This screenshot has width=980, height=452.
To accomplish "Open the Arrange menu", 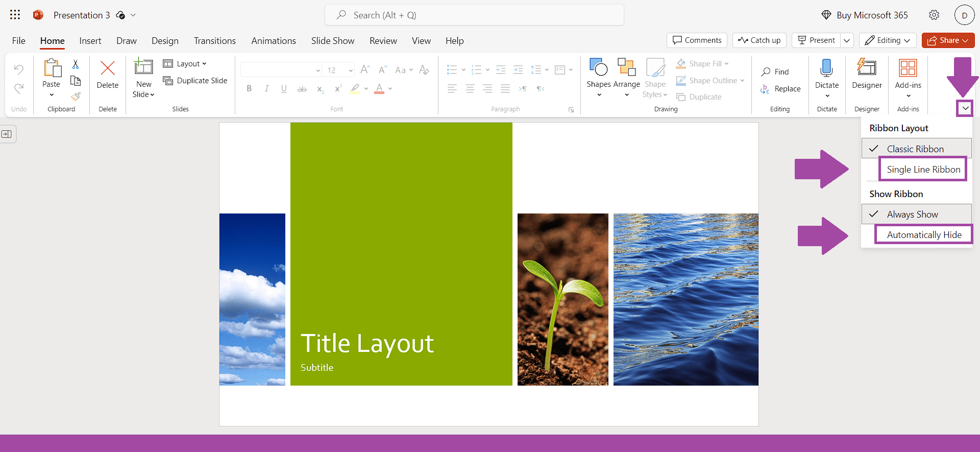I will [x=627, y=78].
